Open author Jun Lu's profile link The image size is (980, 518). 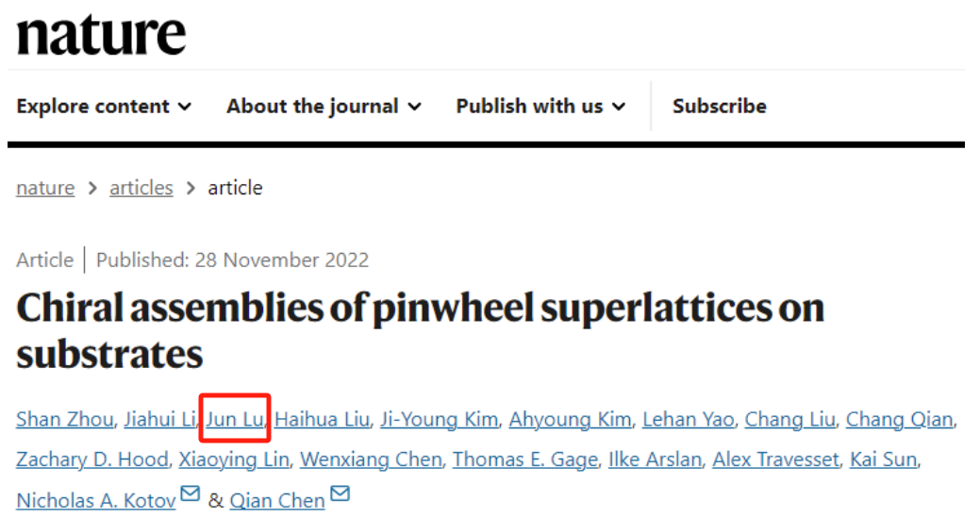[x=235, y=419]
